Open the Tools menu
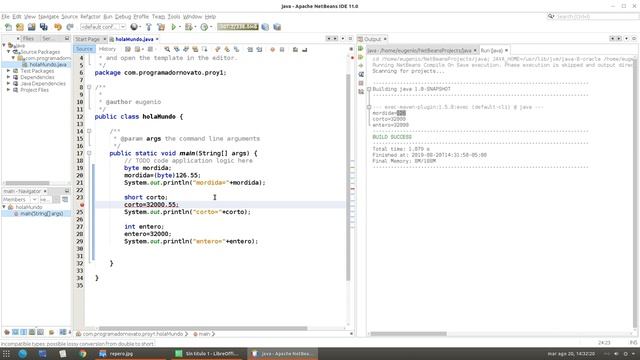640x360 pixels. (x=173, y=16)
